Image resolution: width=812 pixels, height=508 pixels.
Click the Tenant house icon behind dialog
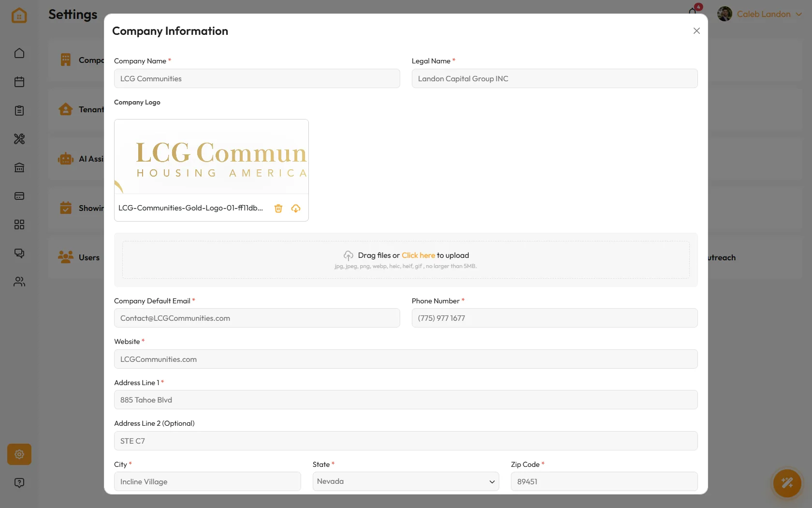point(66,109)
